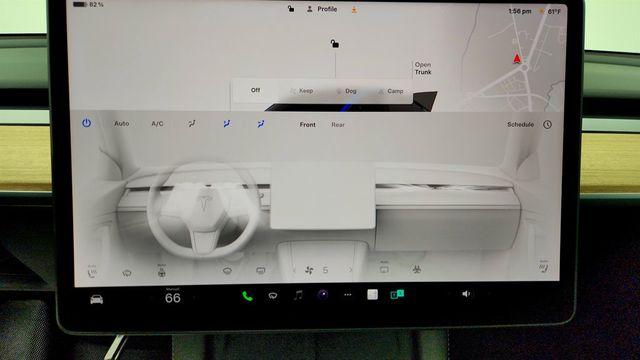The width and height of the screenshot is (640, 360).
Task: Open the Music media player
Action: click(298, 295)
